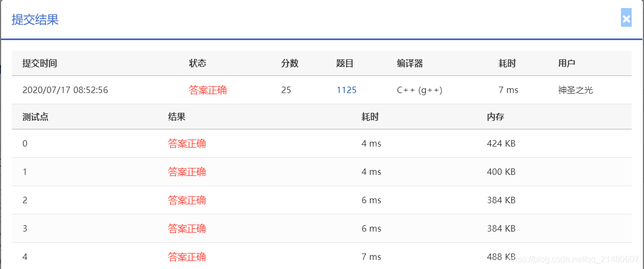Click test point 1 number

tap(25, 172)
